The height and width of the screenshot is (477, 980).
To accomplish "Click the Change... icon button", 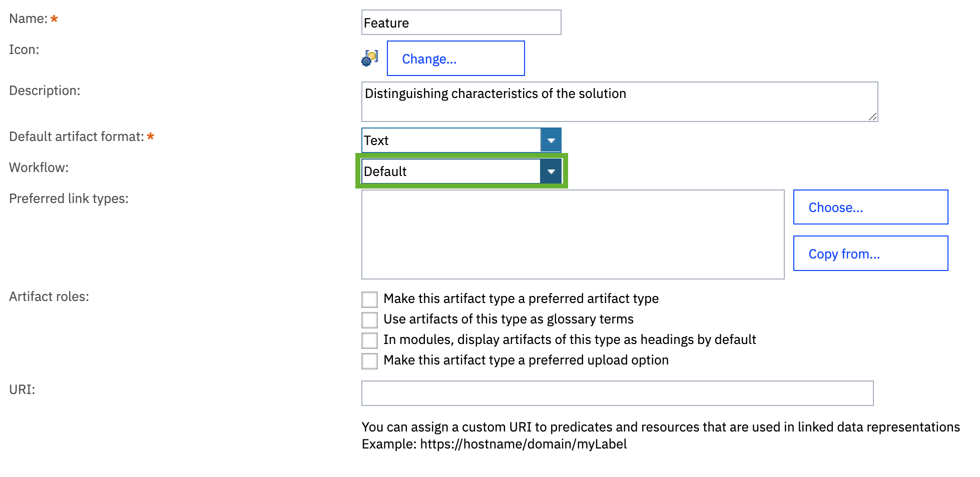I will pyautogui.click(x=456, y=58).
